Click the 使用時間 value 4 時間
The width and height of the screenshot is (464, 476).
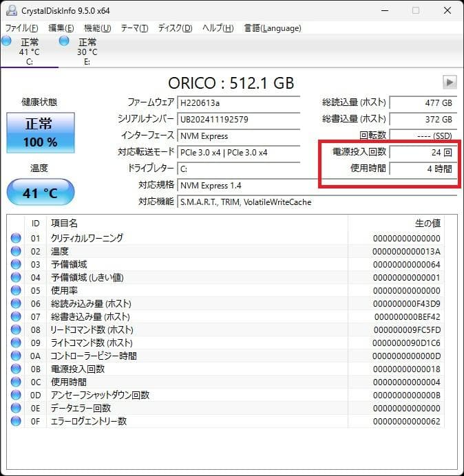[x=423, y=169]
